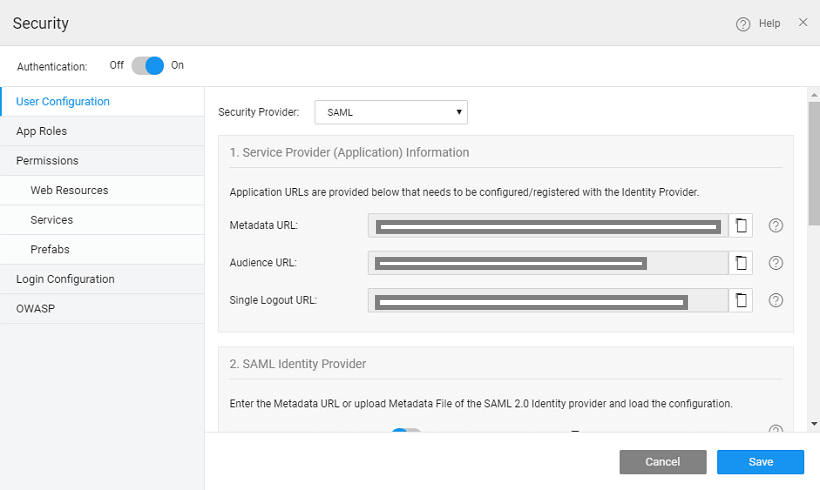Expand the Permissions section
The height and width of the screenshot is (490, 820).
click(47, 160)
